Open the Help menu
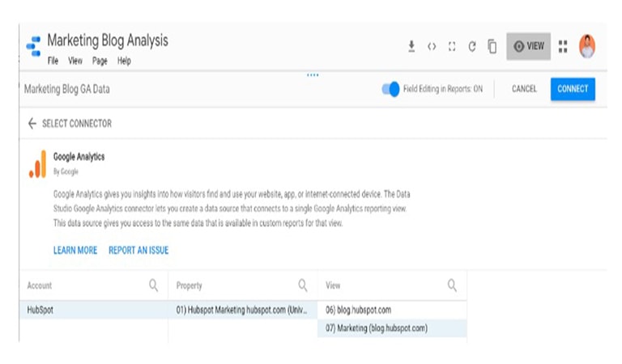The height and width of the screenshot is (364, 622). 124,61
